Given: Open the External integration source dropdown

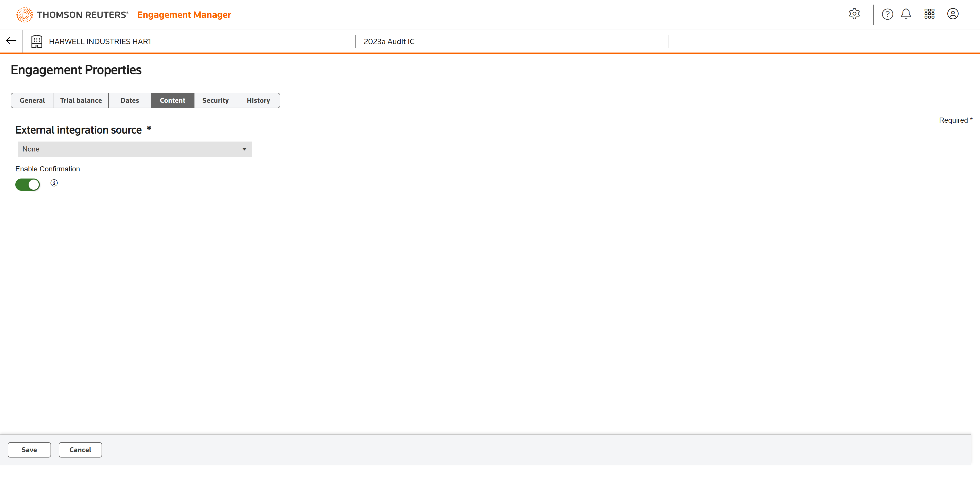Looking at the screenshot, I should (135, 149).
